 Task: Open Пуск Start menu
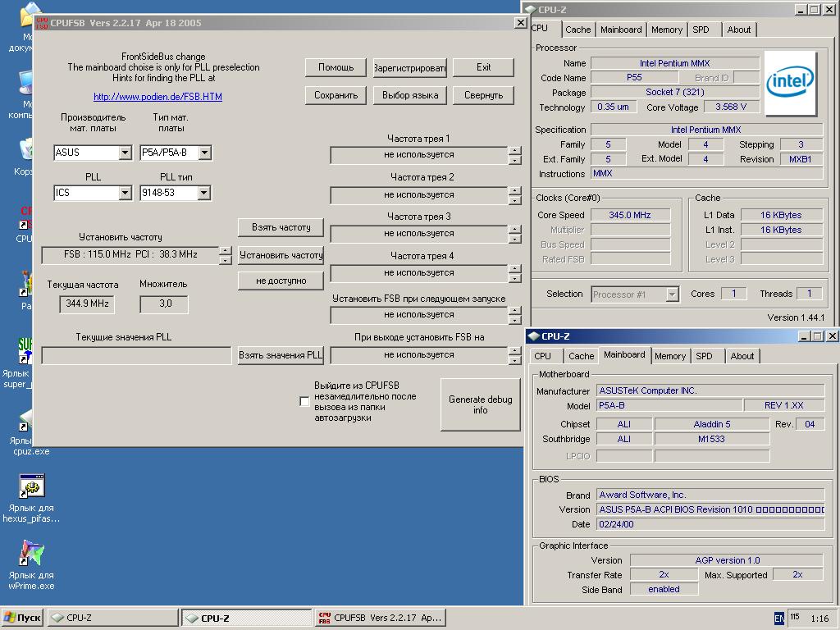coord(22,618)
